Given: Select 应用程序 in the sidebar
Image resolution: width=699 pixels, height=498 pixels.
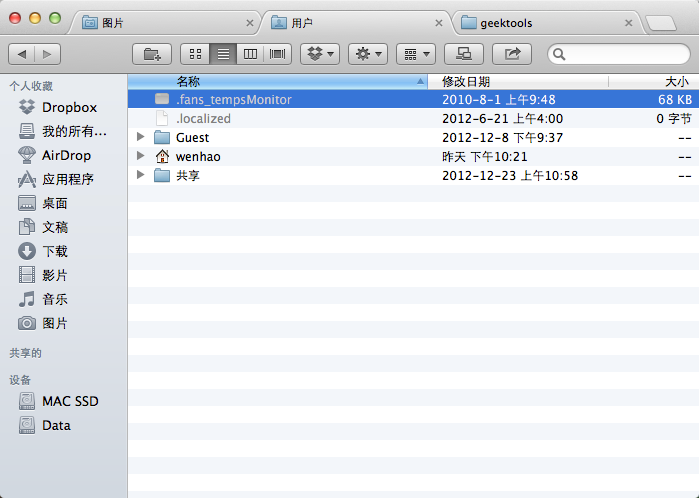Looking at the screenshot, I should (x=67, y=179).
